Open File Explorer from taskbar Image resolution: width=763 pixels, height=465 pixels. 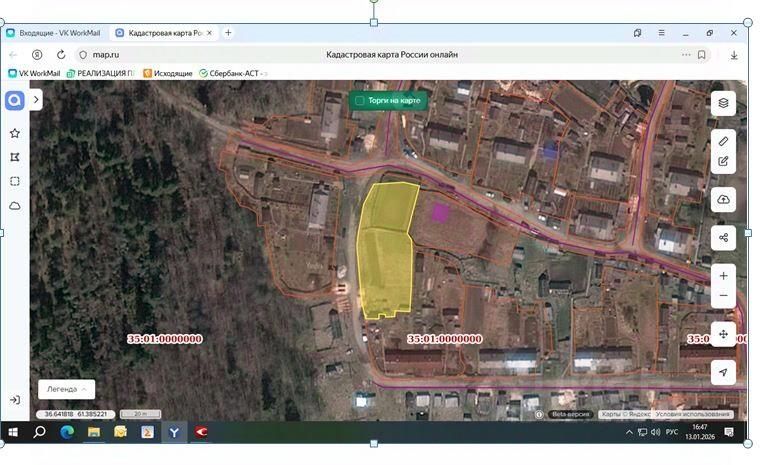click(93, 432)
